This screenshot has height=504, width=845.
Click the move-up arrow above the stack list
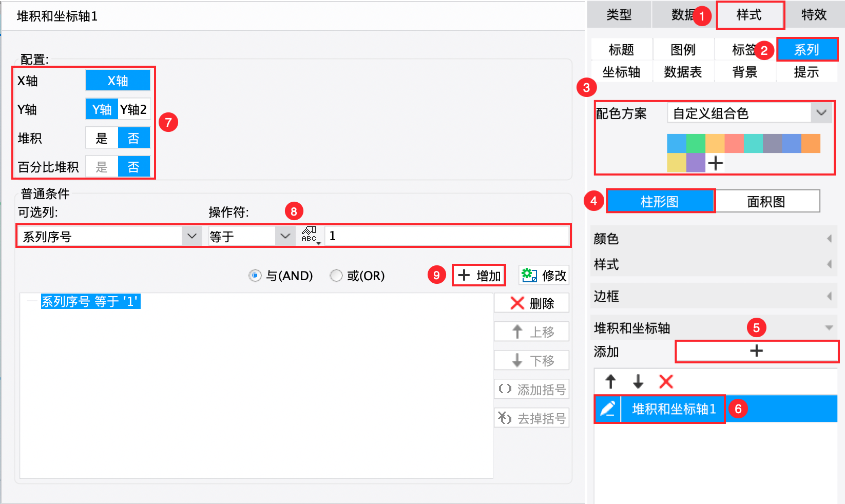[610, 381]
